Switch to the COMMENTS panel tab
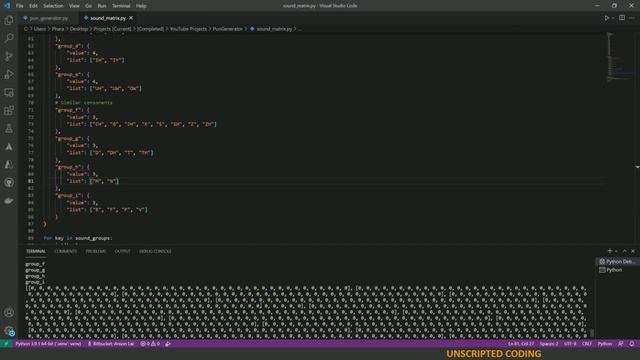This screenshot has width=640, height=360. point(66,251)
